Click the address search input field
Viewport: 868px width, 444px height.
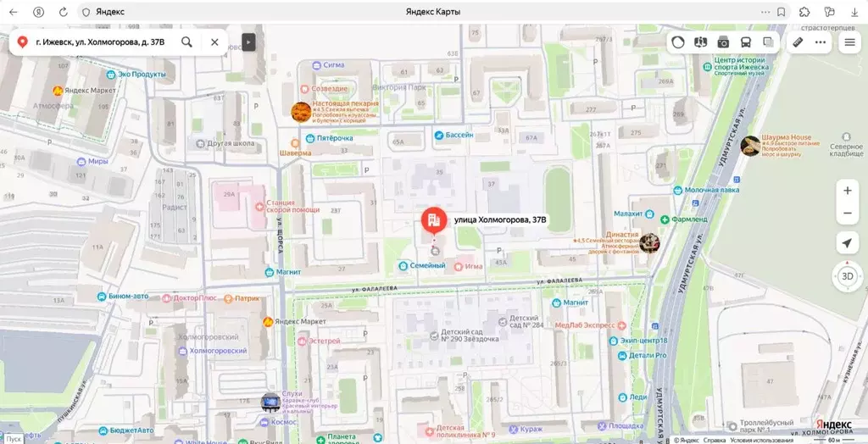(100, 42)
